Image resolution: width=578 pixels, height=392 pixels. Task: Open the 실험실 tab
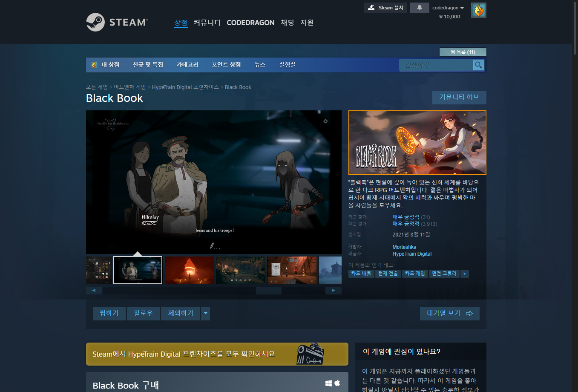click(x=288, y=65)
